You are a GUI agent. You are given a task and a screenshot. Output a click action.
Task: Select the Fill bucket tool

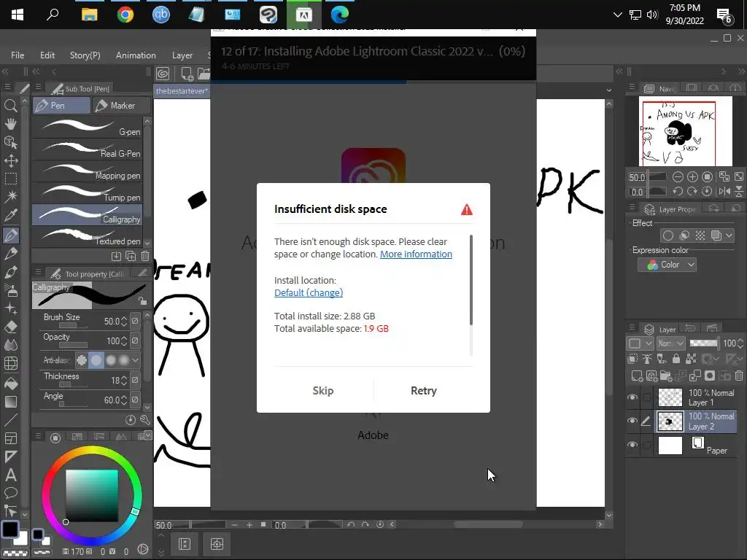(10, 384)
